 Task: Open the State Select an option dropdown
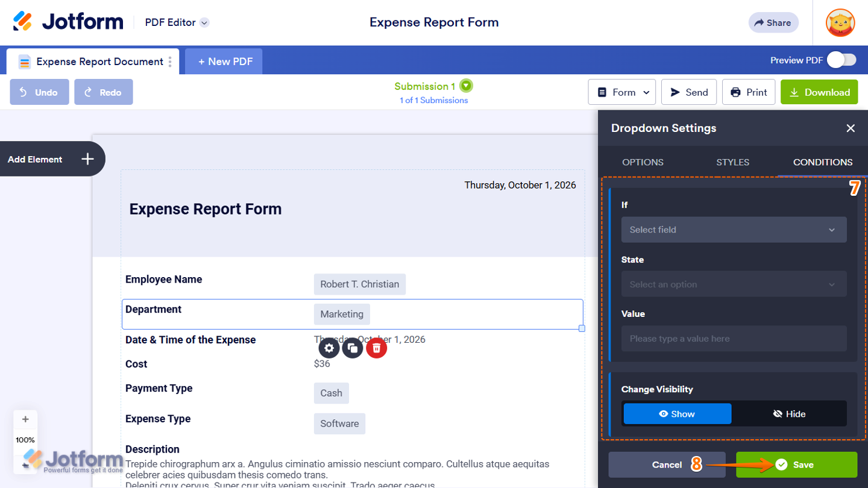point(734,284)
